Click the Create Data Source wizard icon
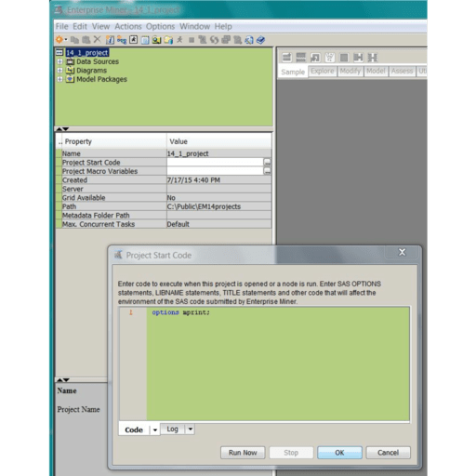Viewport: 476px width, 476px height. point(110,40)
